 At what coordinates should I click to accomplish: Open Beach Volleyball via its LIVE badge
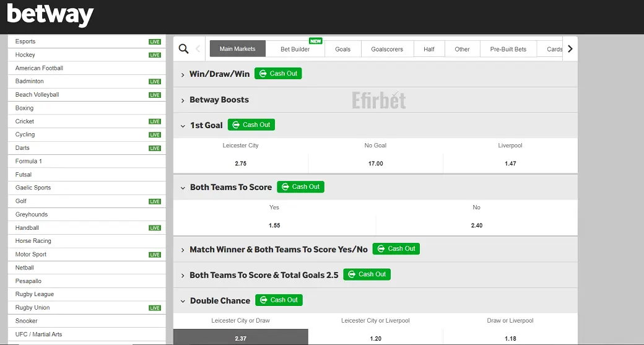(x=155, y=95)
